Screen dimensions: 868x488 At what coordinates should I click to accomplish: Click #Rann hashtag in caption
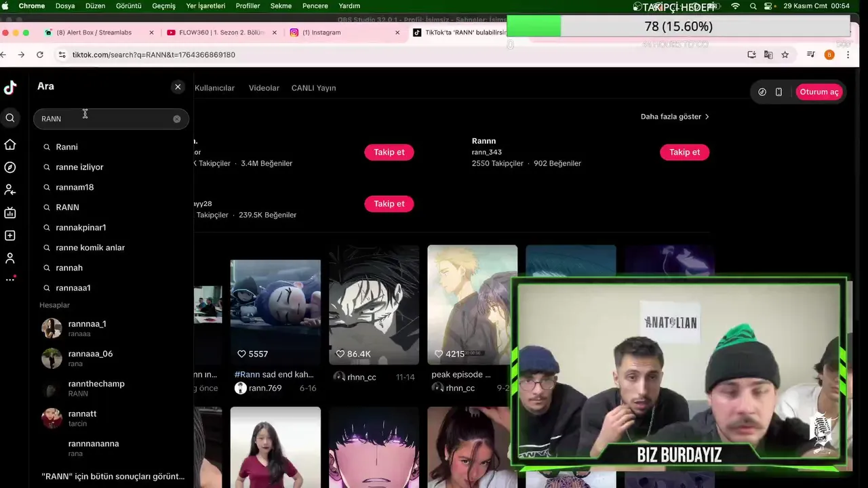248,375
